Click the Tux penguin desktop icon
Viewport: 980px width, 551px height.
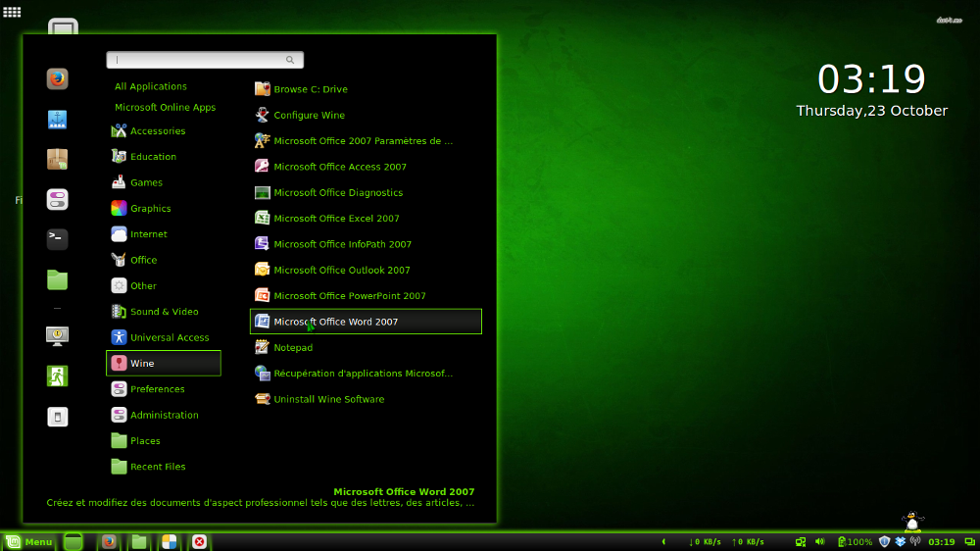click(912, 521)
